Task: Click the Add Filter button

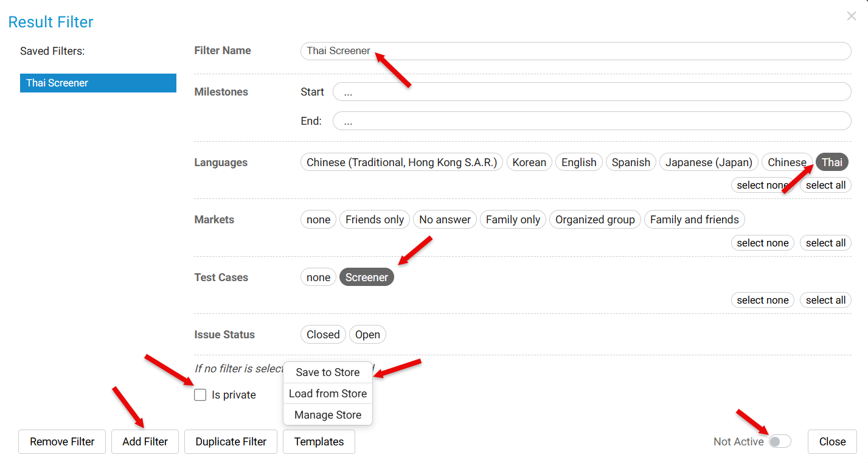Action: [145, 442]
